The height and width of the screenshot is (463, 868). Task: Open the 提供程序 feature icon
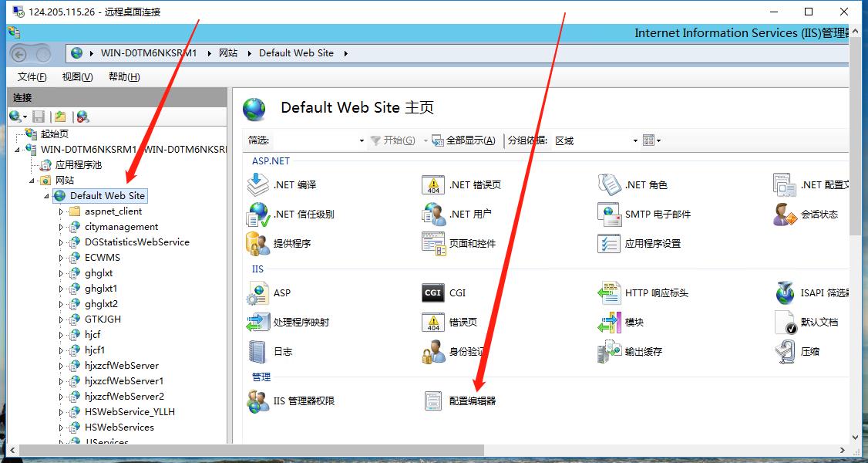pos(258,244)
